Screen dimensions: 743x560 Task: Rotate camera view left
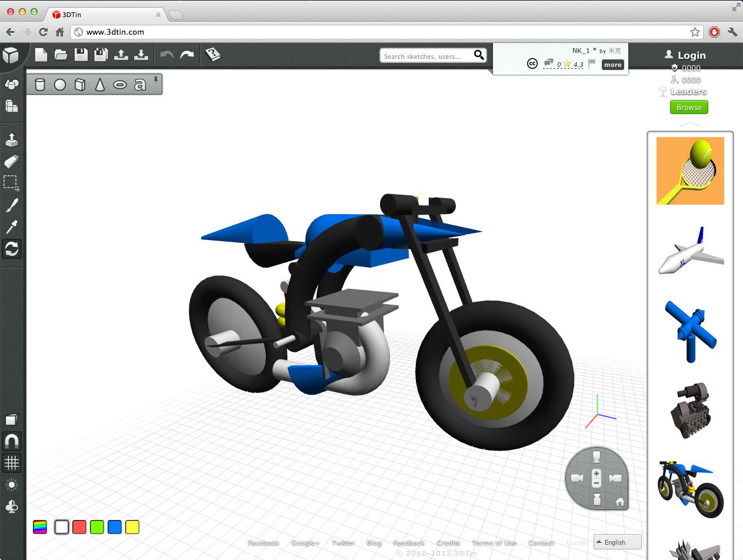tap(577, 478)
